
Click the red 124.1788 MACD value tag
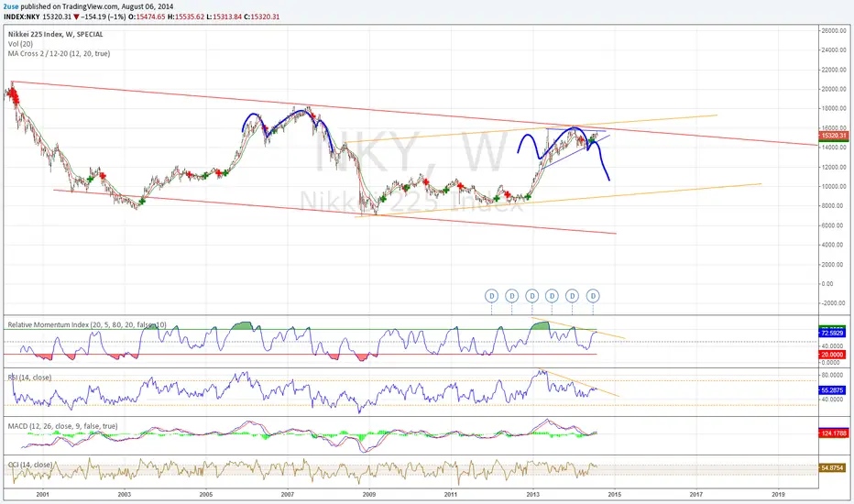click(x=833, y=433)
